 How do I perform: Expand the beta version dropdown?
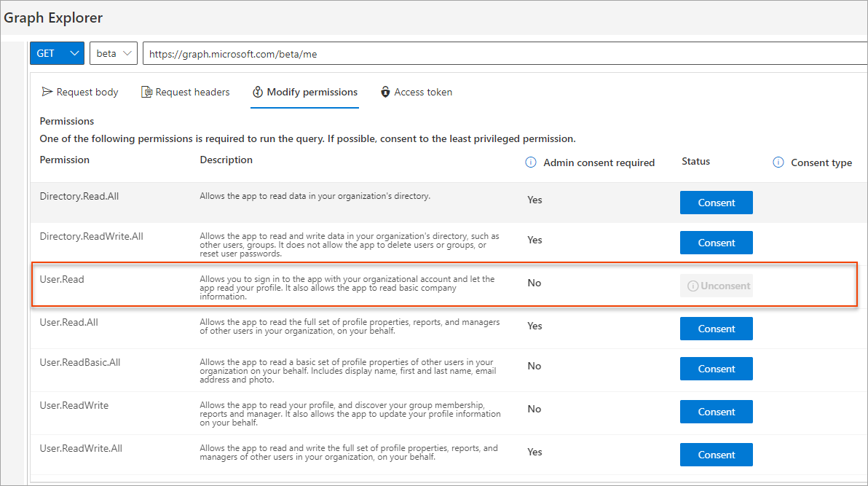click(114, 53)
